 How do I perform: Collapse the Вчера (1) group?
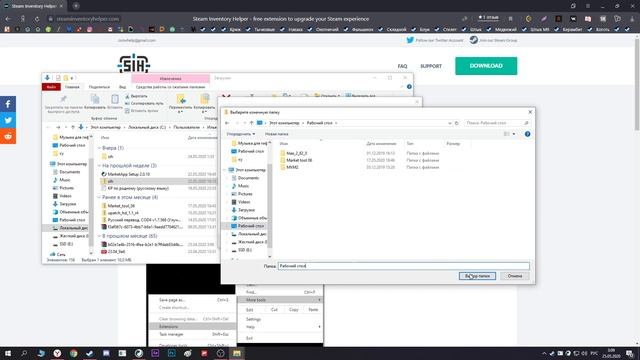click(x=99, y=148)
